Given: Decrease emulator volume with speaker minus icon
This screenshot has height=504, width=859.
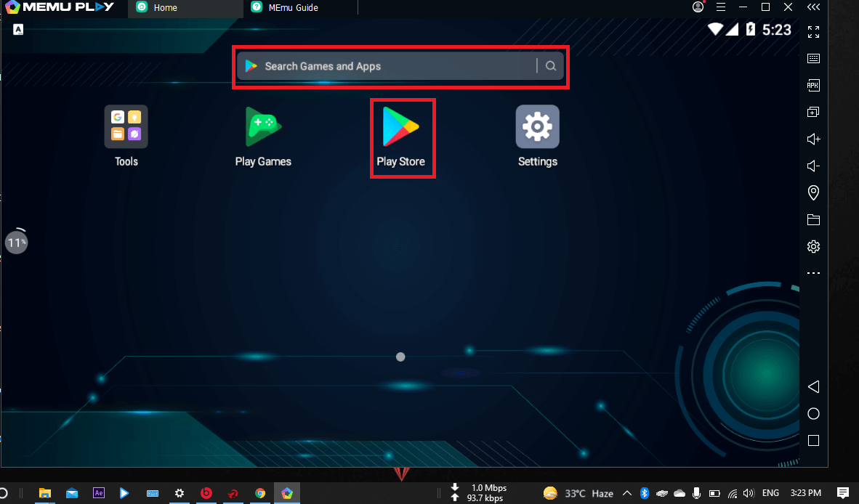Looking at the screenshot, I should tap(813, 166).
